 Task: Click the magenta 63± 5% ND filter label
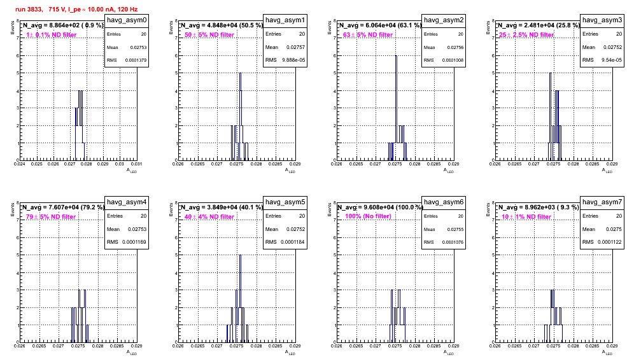[368, 35]
